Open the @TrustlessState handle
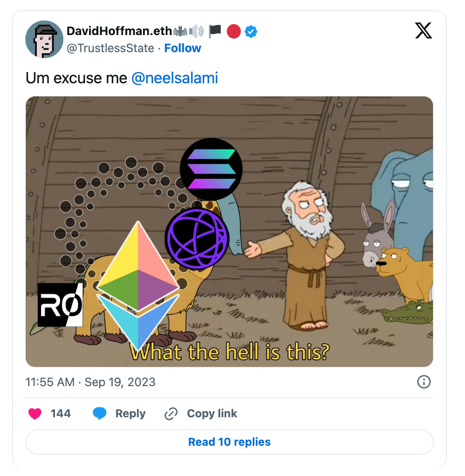465x476 pixels. pos(110,48)
